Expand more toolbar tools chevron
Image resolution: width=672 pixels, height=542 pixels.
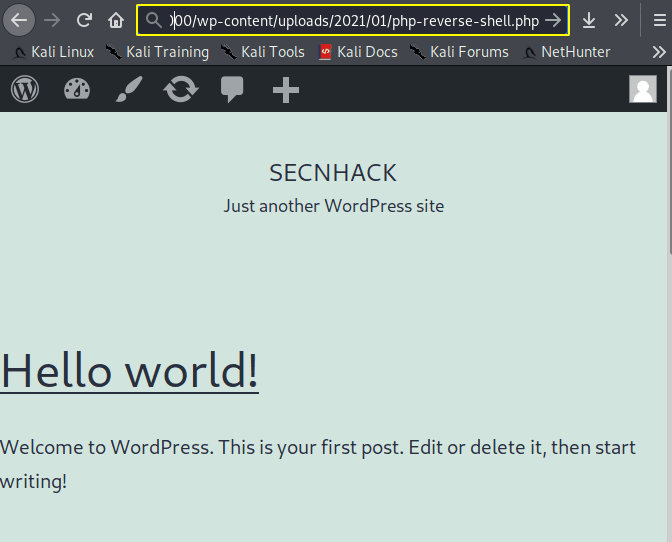point(621,20)
